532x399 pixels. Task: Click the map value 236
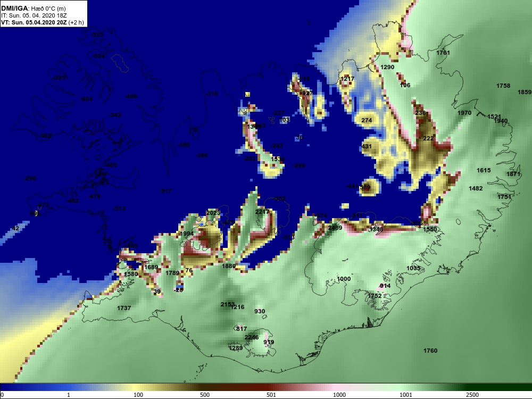click(x=420, y=113)
